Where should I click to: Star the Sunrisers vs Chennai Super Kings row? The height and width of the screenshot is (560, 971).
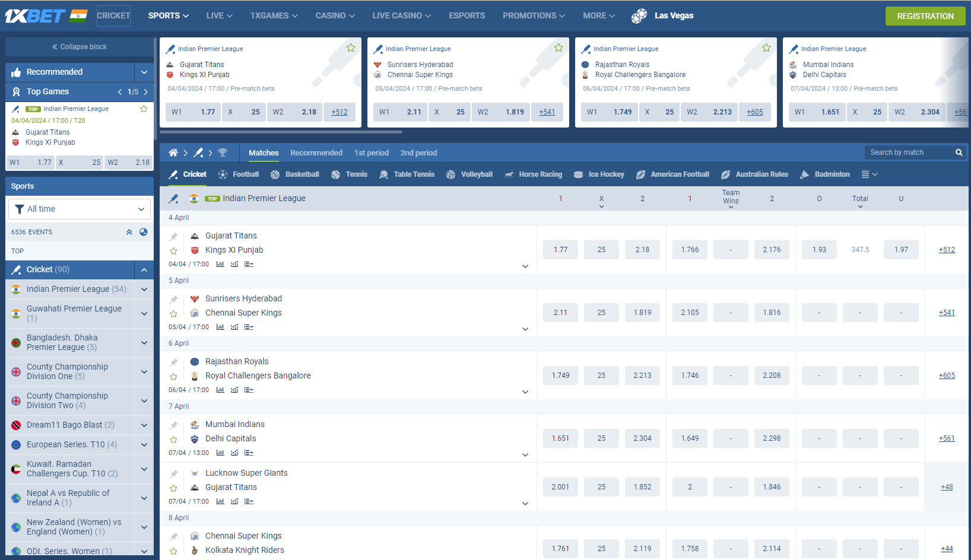coord(173,314)
